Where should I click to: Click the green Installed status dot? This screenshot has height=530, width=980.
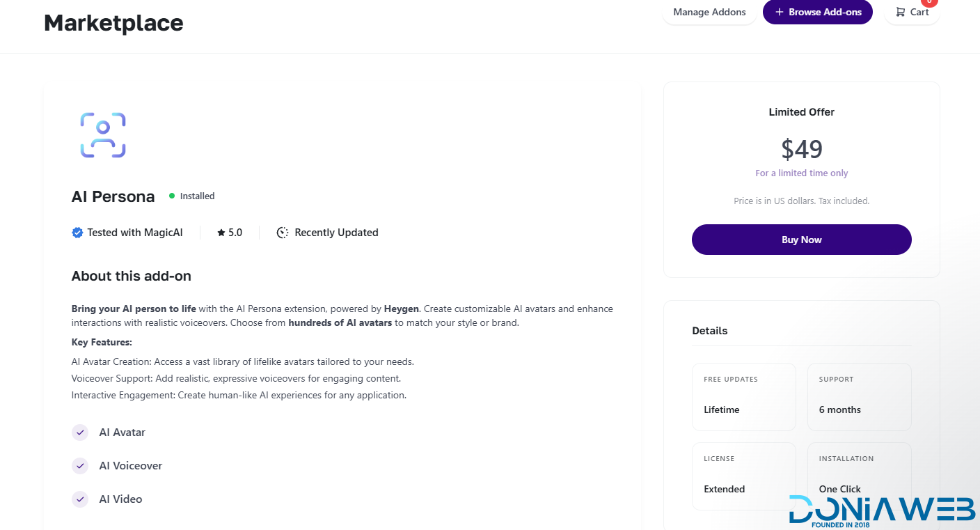(x=172, y=196)
